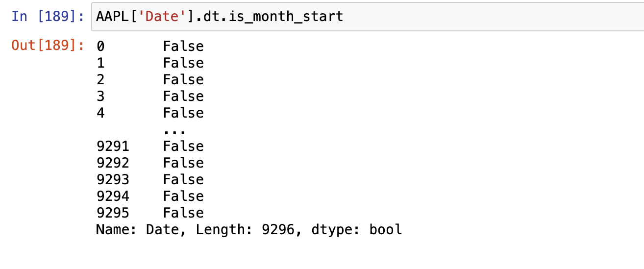Click output row index 0
The width and height of the screenshot is (644, 269).
[x=100, y=47]
